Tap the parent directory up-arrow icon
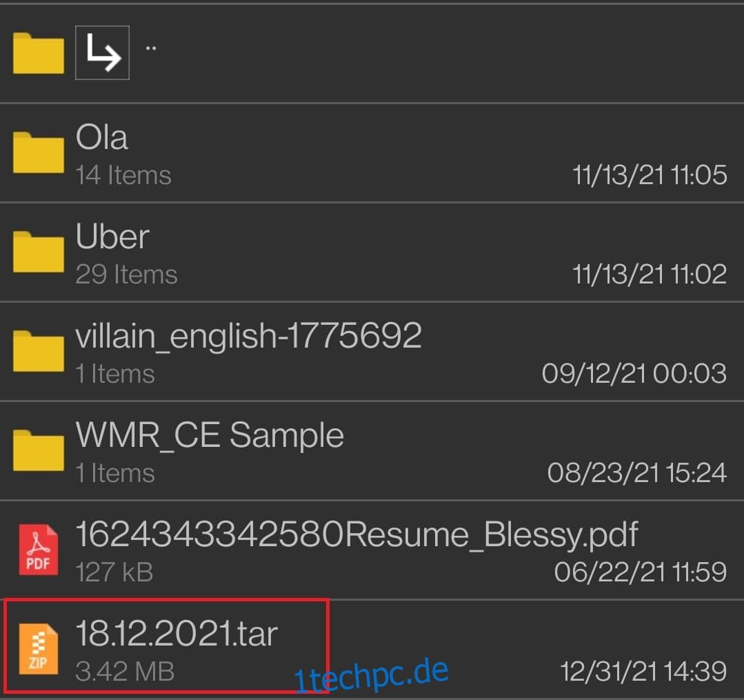Viewport: 744px width, 700px height. click(103, 52)
